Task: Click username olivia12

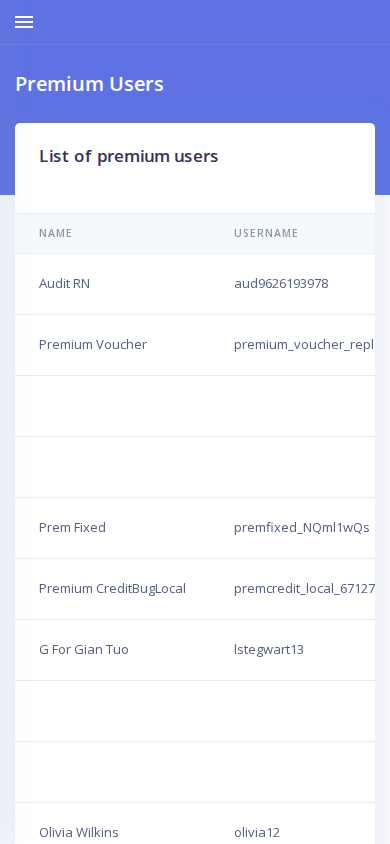Action: (x=257, y=833)
